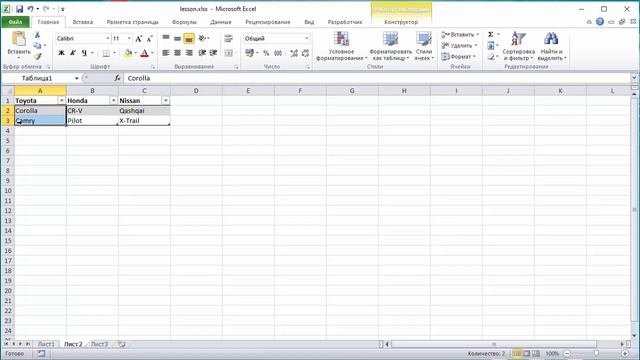The width and height of the screenshot is (640, 360).
Task: Select cell B3 containing Pilot
Action: click(x=92, y=120)
